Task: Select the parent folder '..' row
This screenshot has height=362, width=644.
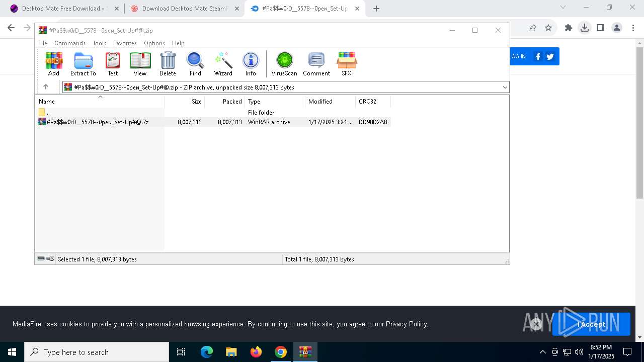Action: 213,112
